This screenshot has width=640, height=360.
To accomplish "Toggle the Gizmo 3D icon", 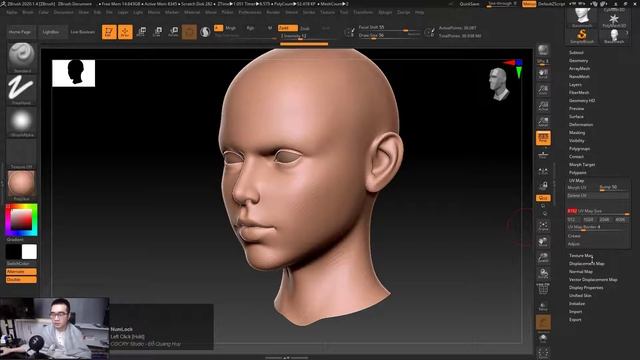I will [189, 32].
